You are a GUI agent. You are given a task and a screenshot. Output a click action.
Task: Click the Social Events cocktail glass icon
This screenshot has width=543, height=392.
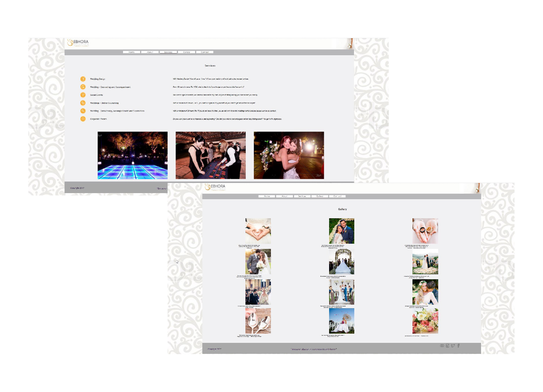click(83, 95)
